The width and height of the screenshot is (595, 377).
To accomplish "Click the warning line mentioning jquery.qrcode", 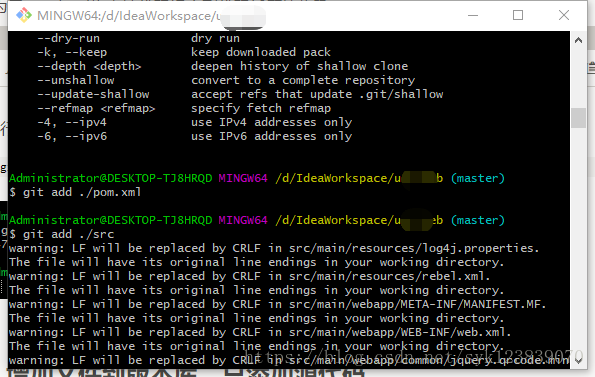I will [x=289, y=360].
